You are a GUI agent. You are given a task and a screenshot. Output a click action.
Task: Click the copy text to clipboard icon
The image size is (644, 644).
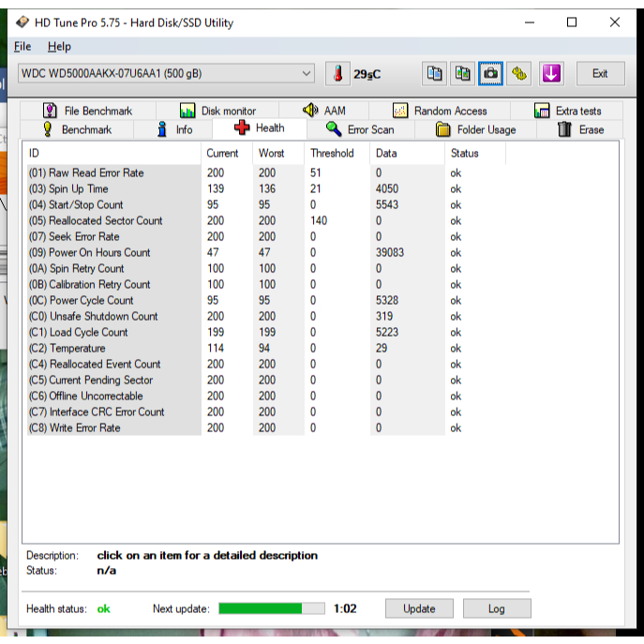click(434, 73)
